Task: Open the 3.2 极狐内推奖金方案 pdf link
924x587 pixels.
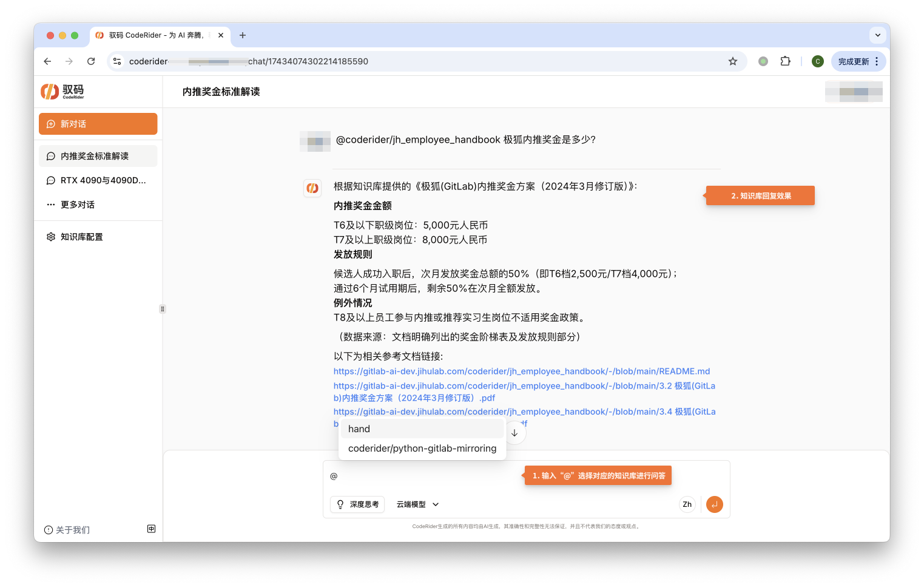Action: pyautogui.click(x=524, y=392)
